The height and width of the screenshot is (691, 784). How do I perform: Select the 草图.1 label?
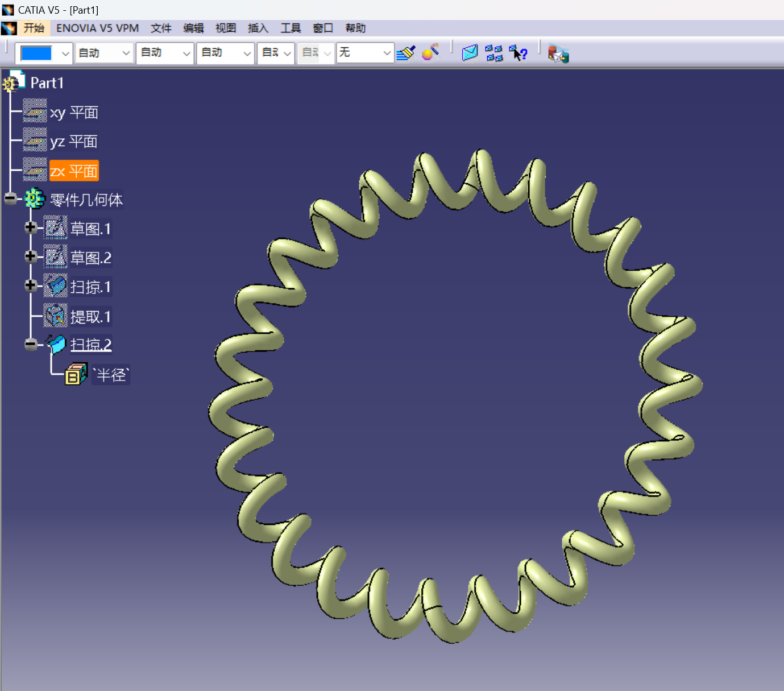click(90, 229)
